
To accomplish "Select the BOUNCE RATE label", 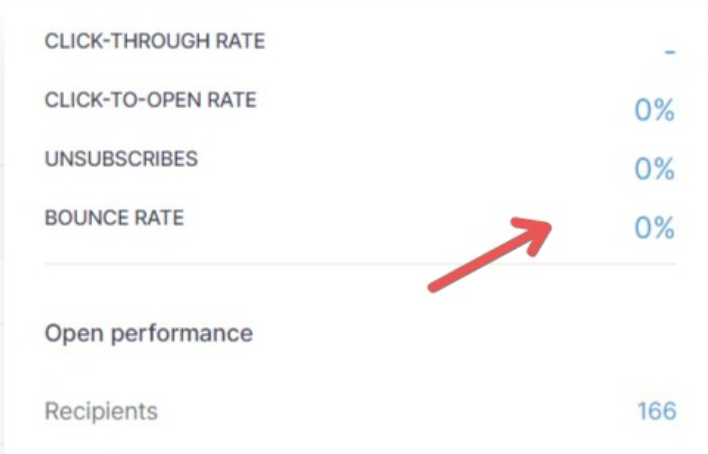I will click(x=114, y=218).
